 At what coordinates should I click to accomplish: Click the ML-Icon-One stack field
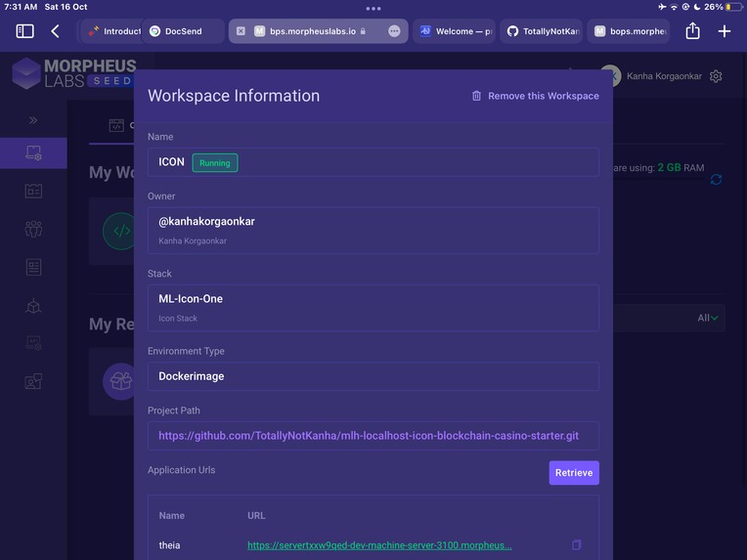tap(373, 308)
